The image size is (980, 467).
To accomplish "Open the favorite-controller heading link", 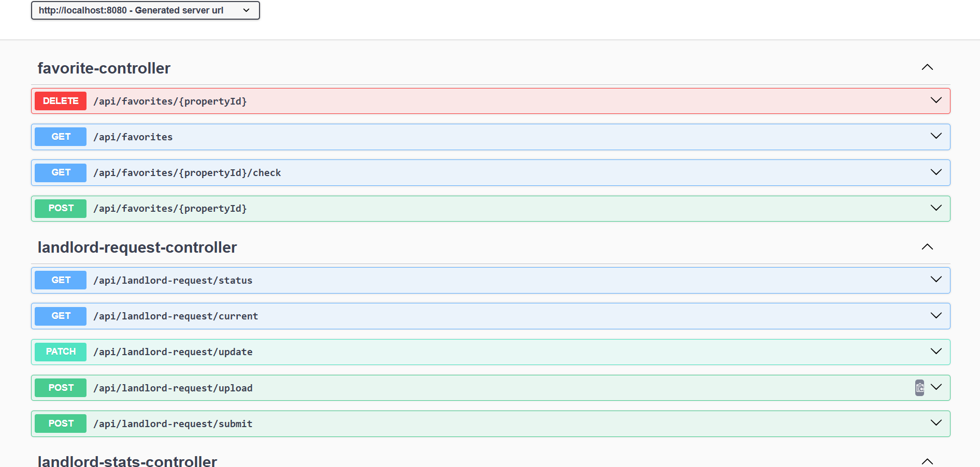I will (x=104, y=68).
